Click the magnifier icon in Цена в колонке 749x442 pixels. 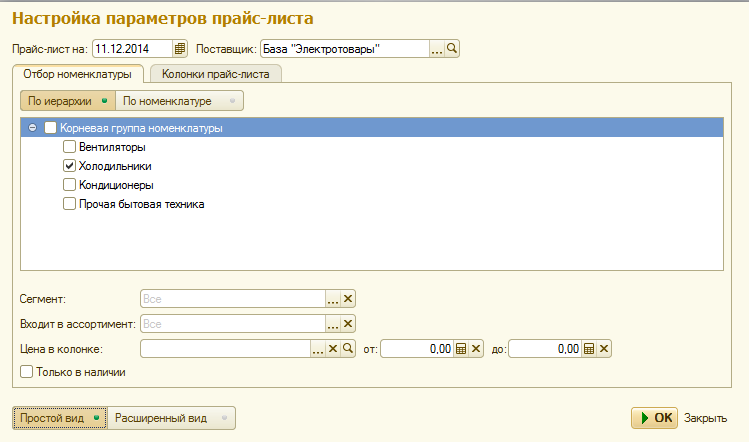(348, 348)
